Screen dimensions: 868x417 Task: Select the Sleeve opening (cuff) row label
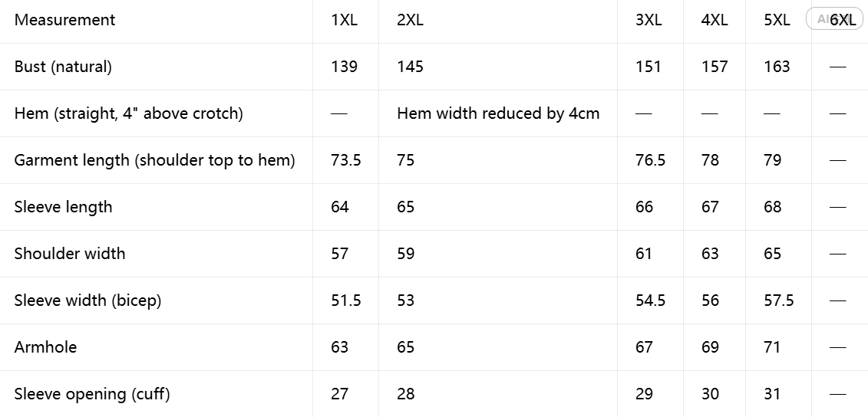coord(92,394)
